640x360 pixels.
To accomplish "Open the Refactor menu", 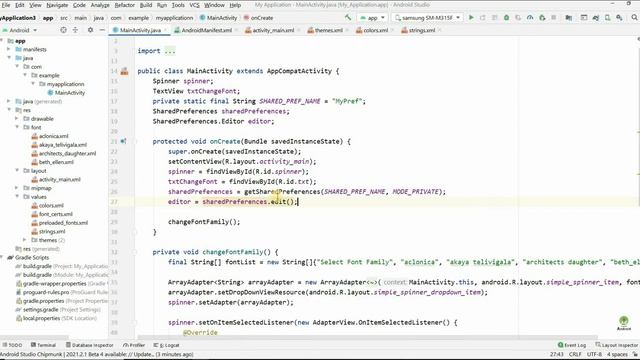I will (x=124, y=5).
